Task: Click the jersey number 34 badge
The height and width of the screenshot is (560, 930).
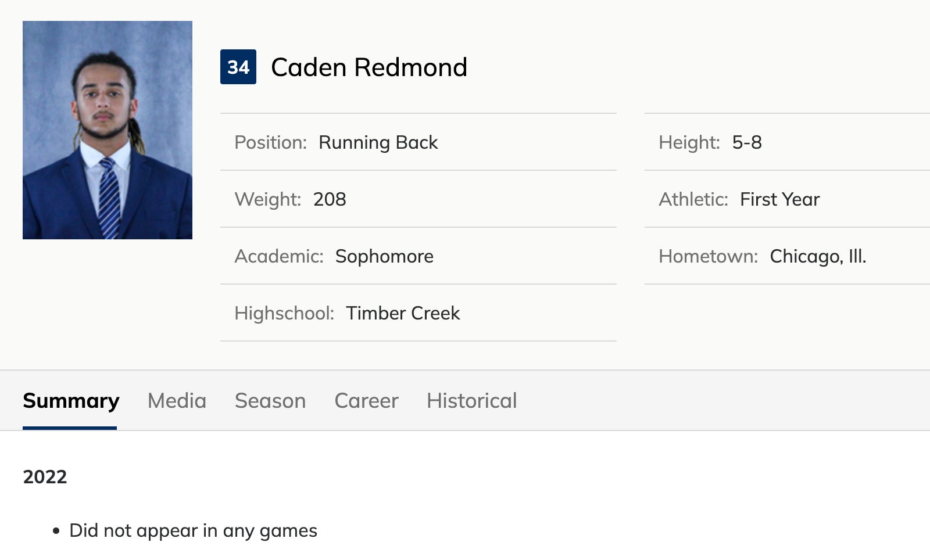Action: (238, 67)
